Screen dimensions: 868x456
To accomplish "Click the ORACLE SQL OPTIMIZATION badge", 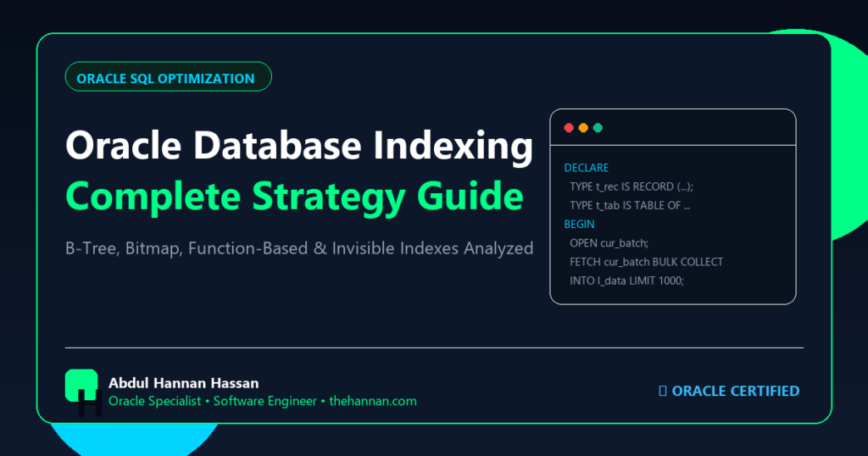I will point(169,77).
